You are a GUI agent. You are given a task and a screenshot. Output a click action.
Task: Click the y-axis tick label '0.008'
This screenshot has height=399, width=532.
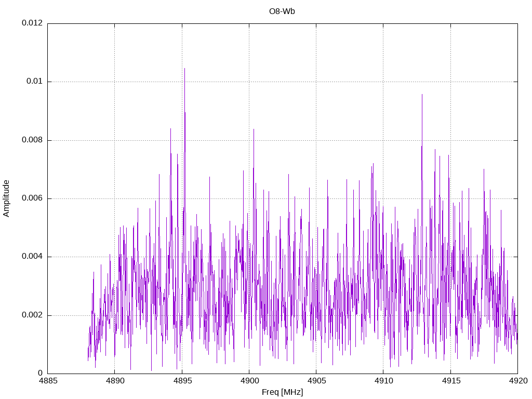pos(32,140)
